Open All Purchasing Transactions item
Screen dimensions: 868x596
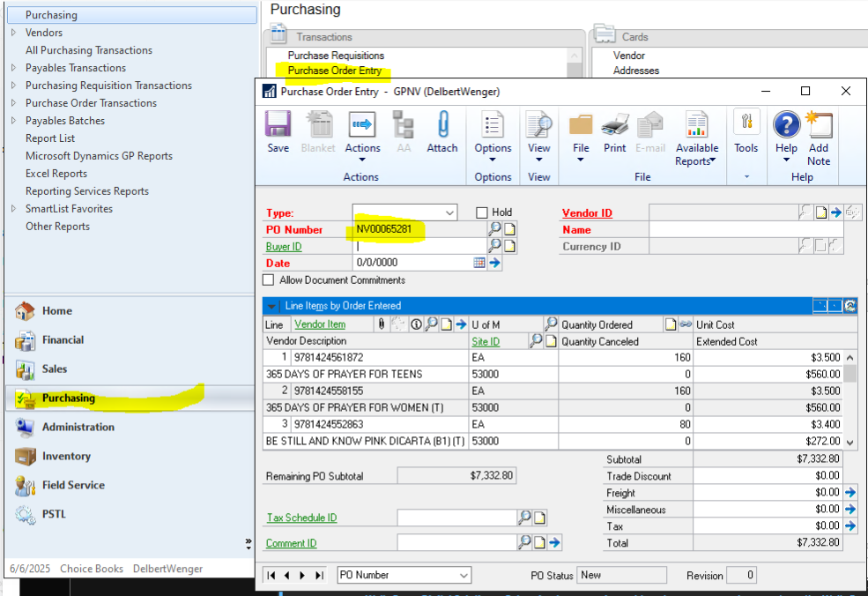click(89, 50)
